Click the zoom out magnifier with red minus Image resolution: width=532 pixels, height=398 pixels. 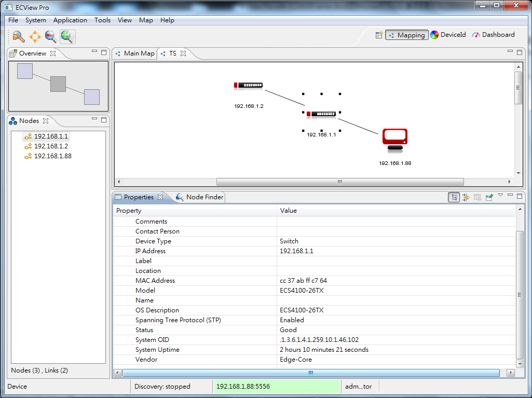point(51,37)
